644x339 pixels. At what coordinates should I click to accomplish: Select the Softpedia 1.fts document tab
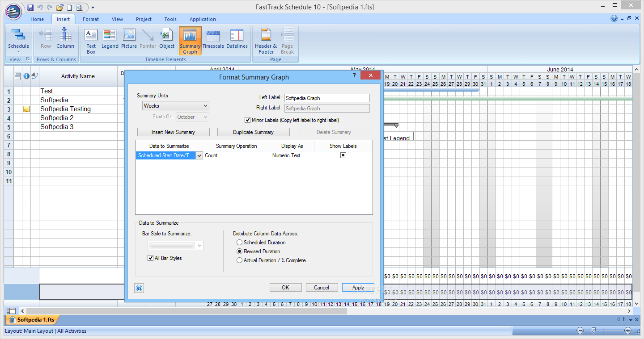pyautogui.click(x=32, y=320)
